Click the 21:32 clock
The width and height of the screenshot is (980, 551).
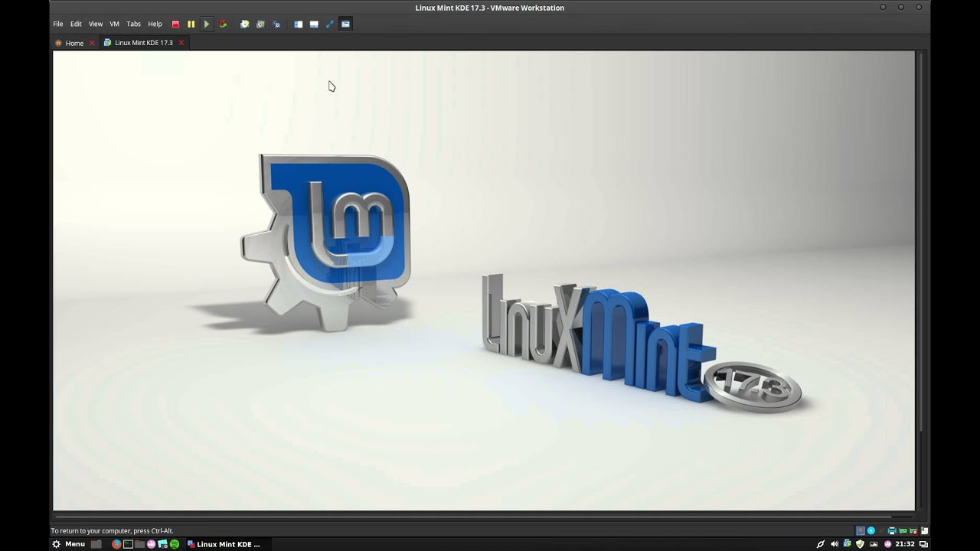point(905,544)
